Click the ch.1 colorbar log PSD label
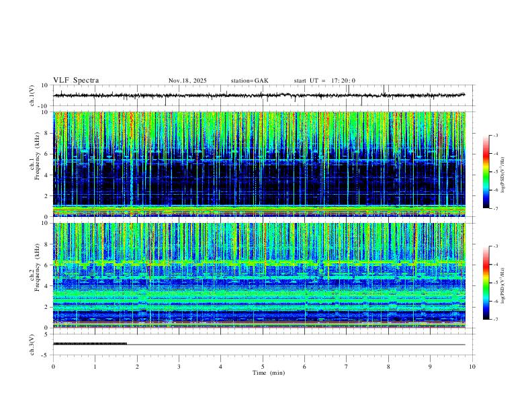Image resolution: width=532 pixels, height=411 pixels. click(502, 175)
